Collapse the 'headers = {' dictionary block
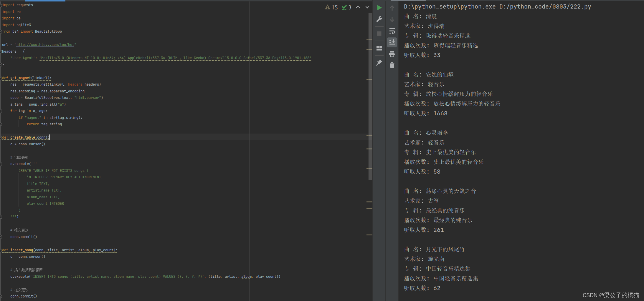Image resolution: width=644 pixels, height=301 pixels. (1, 51)
